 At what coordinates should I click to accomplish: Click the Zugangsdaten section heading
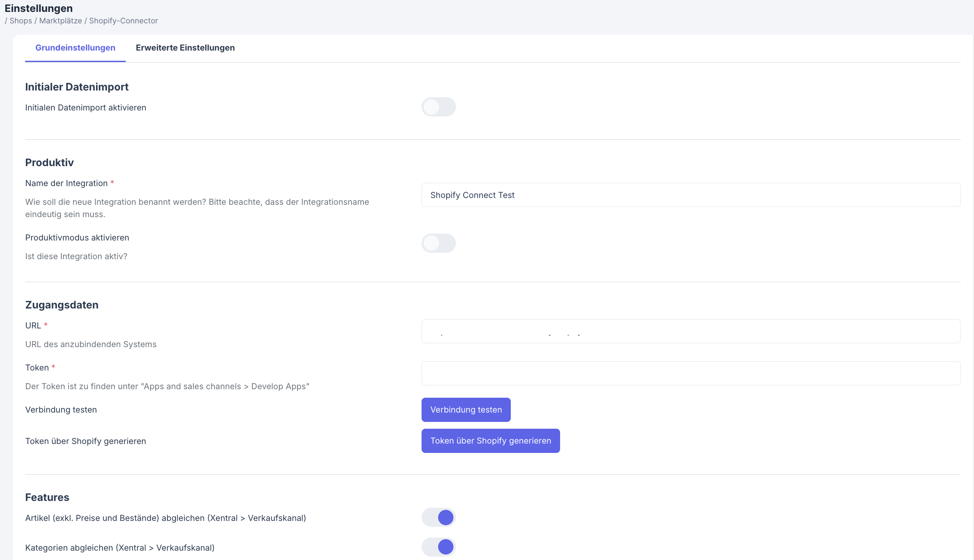tap(62, 305)
